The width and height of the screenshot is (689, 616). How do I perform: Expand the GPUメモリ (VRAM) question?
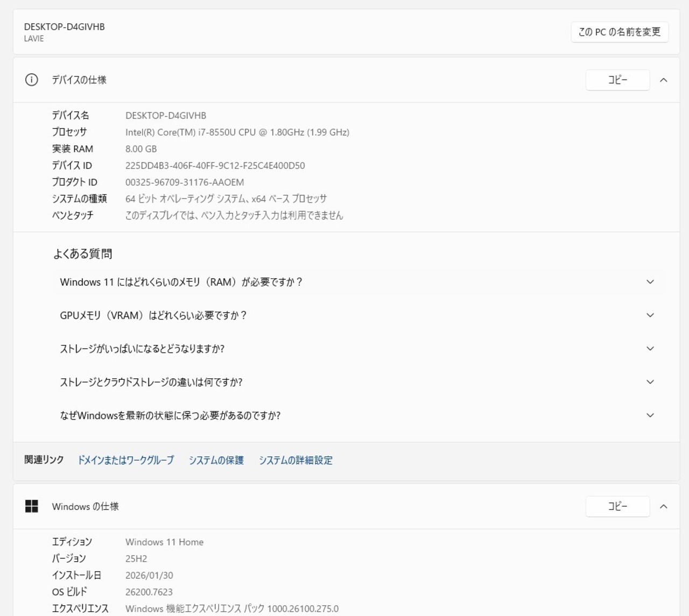coord(359,315)
